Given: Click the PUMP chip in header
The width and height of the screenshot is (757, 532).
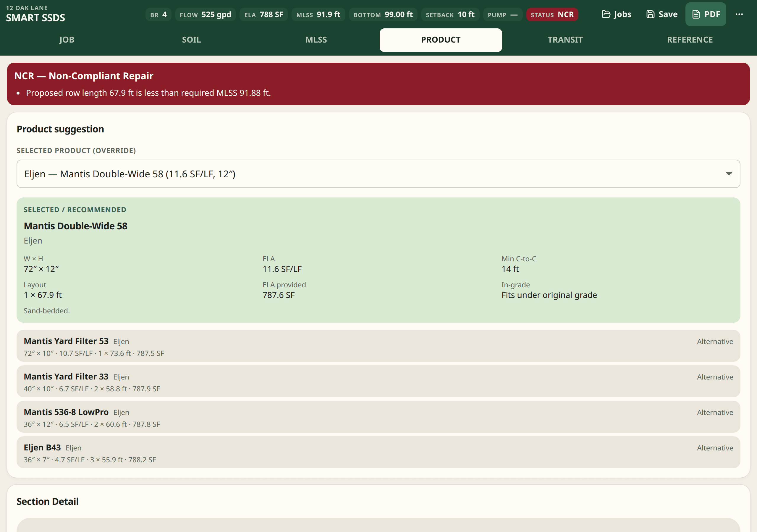Looking at the screenshot, I should pos(502,14).
